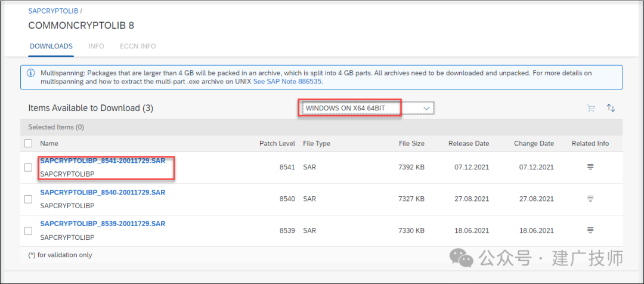Open the See SAP Note 886535 link

288,81
